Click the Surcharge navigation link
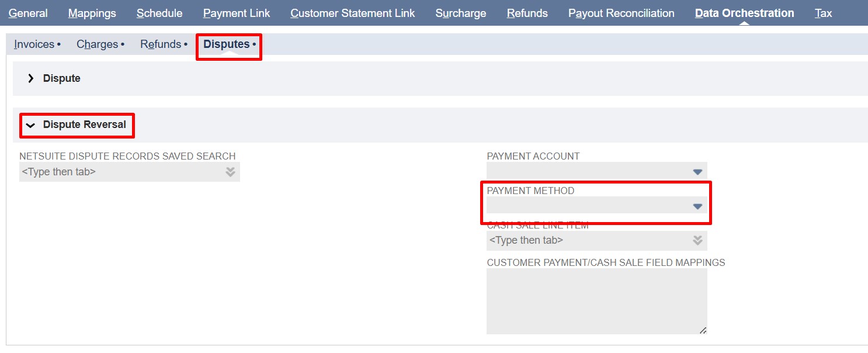Viewport: 868px width, 353px height. click(461, 12)
